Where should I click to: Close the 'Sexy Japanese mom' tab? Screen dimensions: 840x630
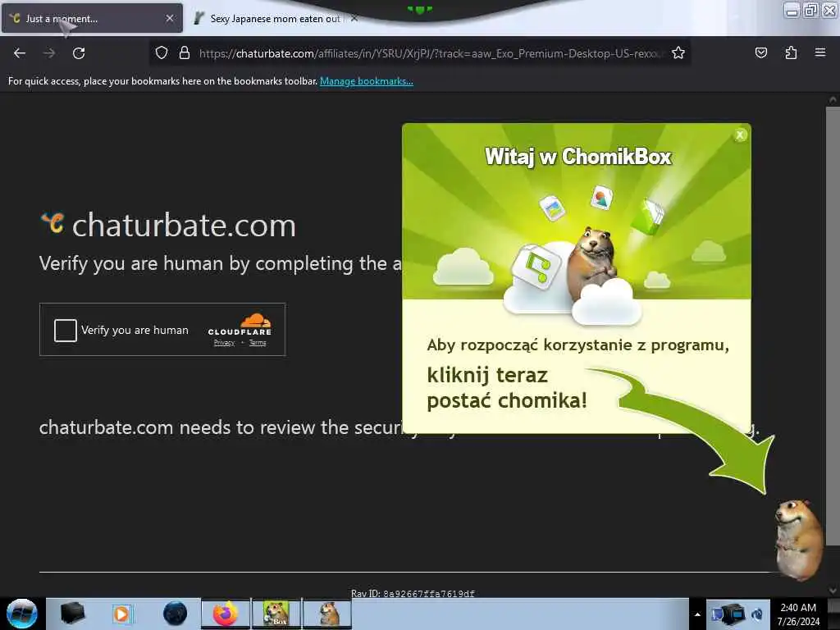pyautogui.click(x=354, y=18)
